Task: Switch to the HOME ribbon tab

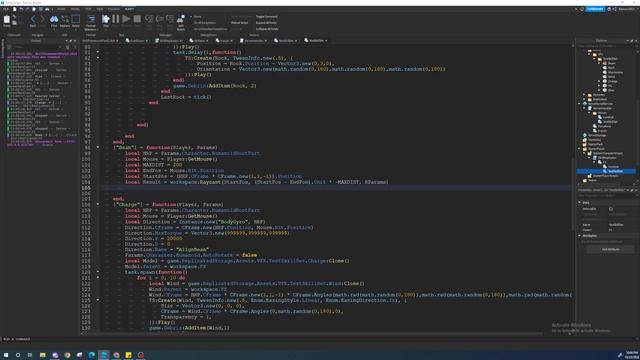Action: [x=61, y=9]
